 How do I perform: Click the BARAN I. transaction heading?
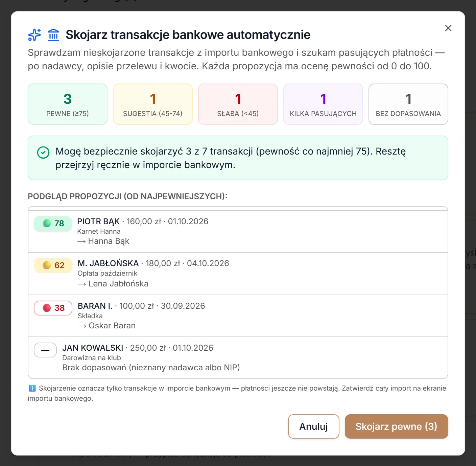click(x=95, y=306)
